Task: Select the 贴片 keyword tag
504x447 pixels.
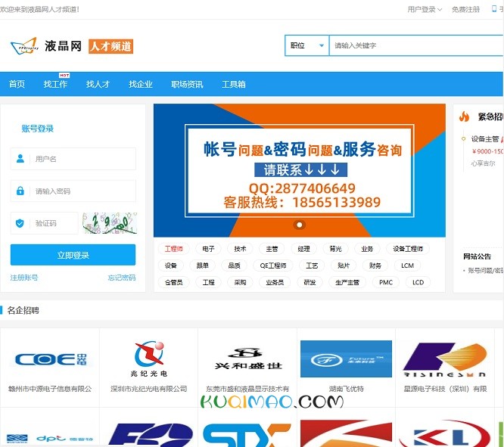Action: [x=344, y=265]
